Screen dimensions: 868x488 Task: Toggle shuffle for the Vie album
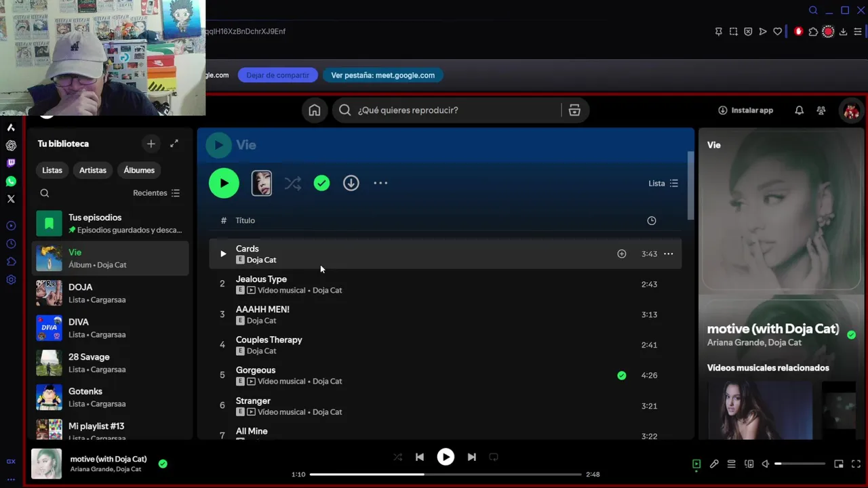[x=293, y=183]
